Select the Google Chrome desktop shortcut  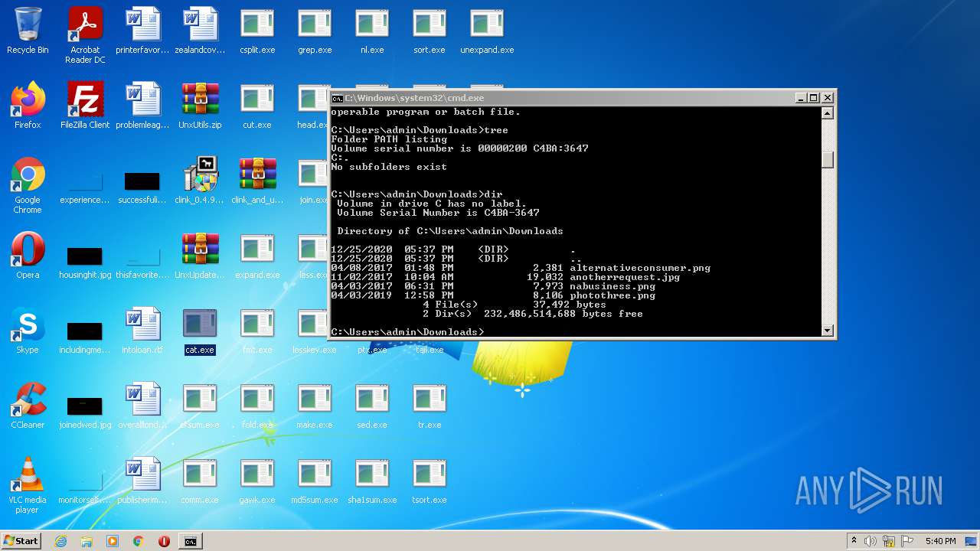tap(28, 185)
